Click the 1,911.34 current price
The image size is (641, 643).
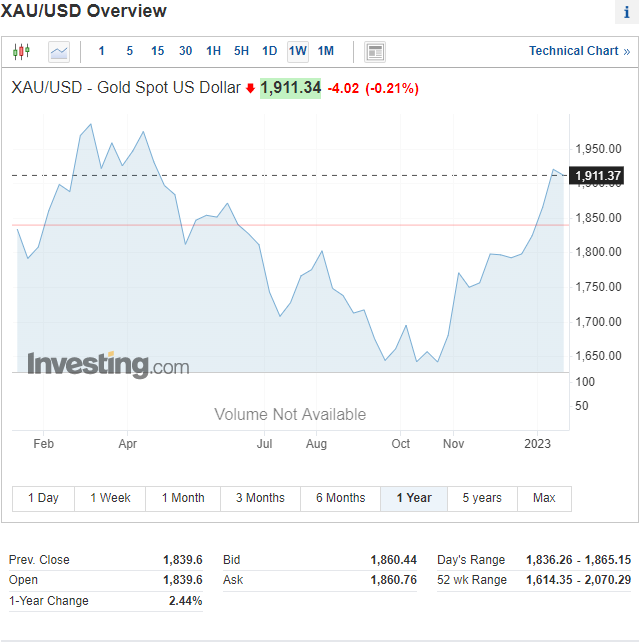(x=291, y=88)
